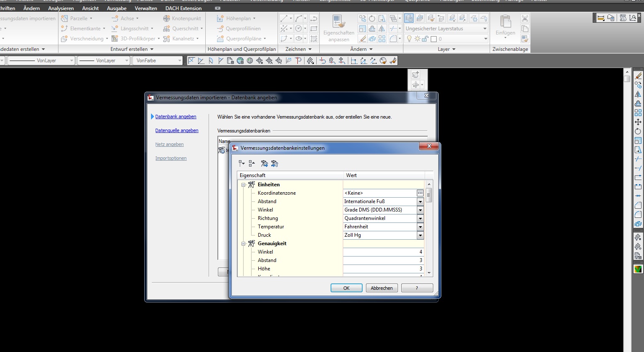Expand the Zeichnen panel
Screen dimensions: 644x352
299,49
